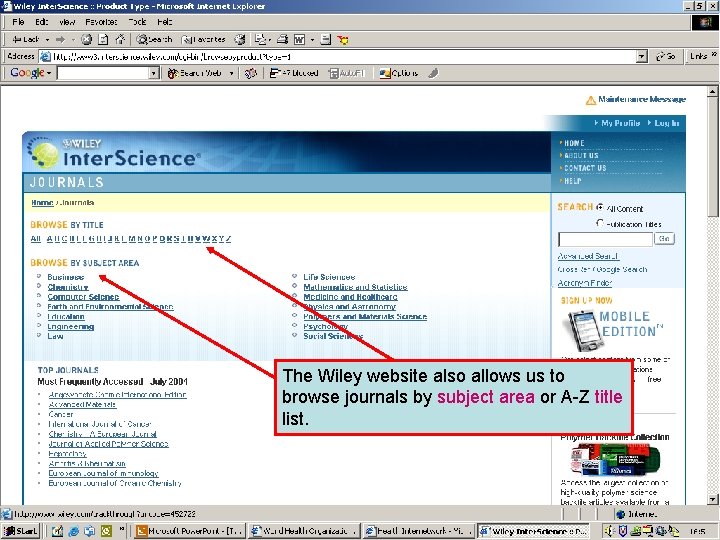
Task: Refresh the page using the Refresh icon
Action: [104, 39]
